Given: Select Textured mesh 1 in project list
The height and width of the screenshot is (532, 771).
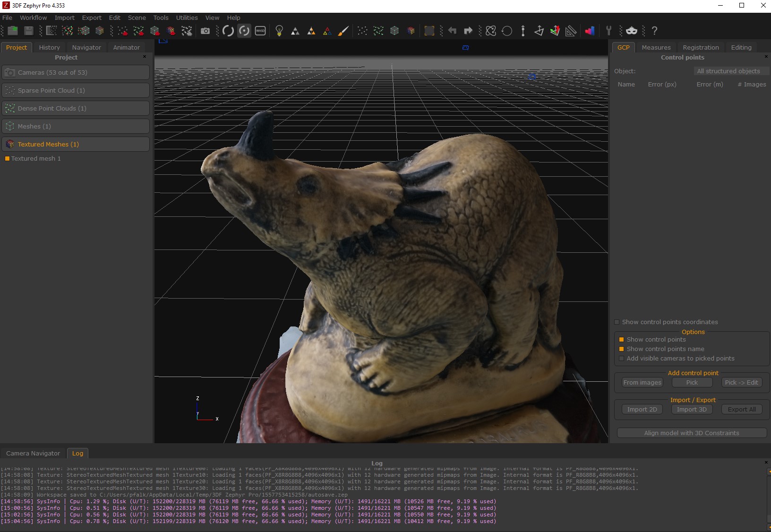Looking at the screenshot, I should pos(36,159).
